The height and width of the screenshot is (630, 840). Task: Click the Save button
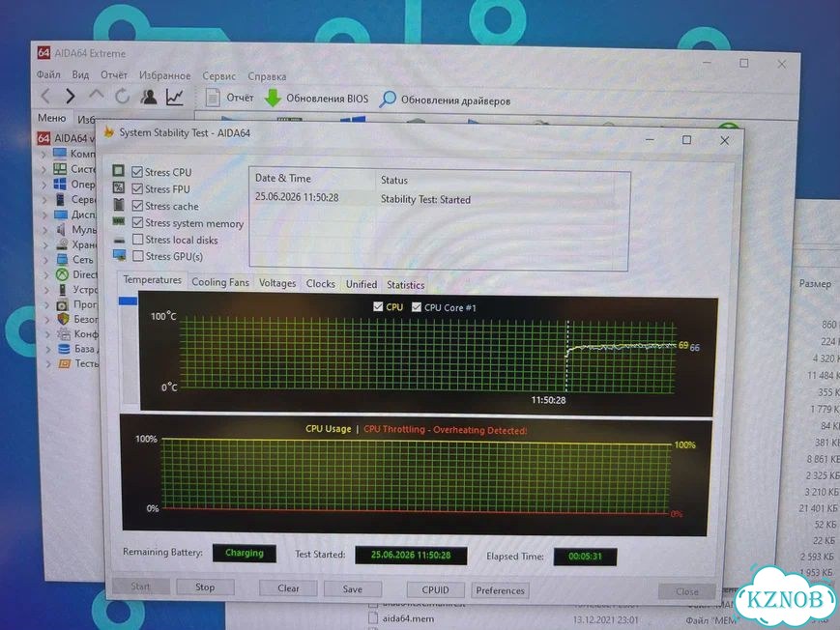pyautogui.click(x=353, y=589)
